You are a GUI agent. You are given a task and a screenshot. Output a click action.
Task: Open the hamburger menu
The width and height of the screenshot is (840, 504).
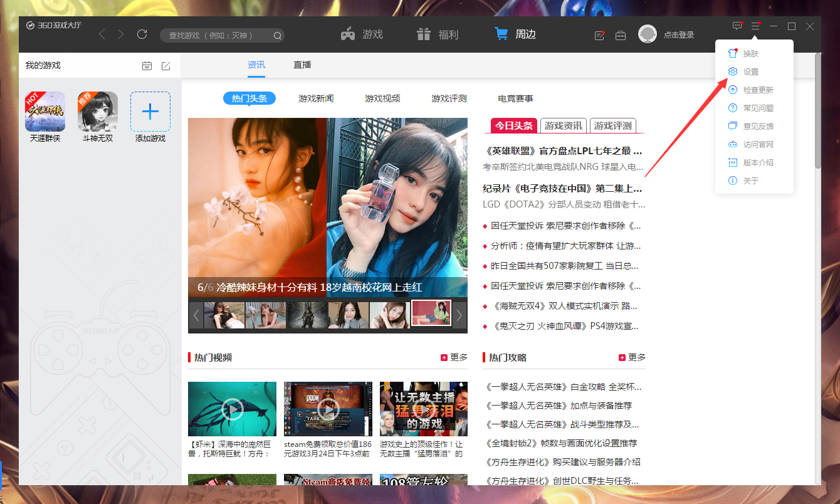click(x=755, y=26)
